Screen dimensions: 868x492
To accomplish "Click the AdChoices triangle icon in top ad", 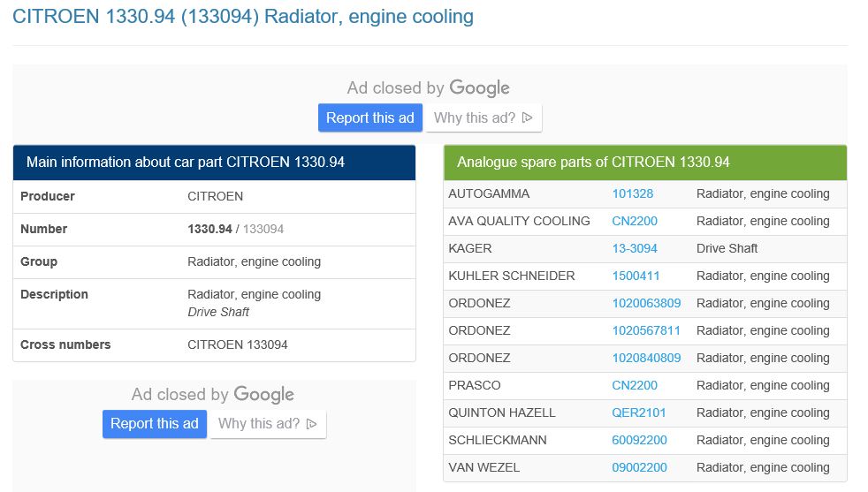I will tap(527, 117).
